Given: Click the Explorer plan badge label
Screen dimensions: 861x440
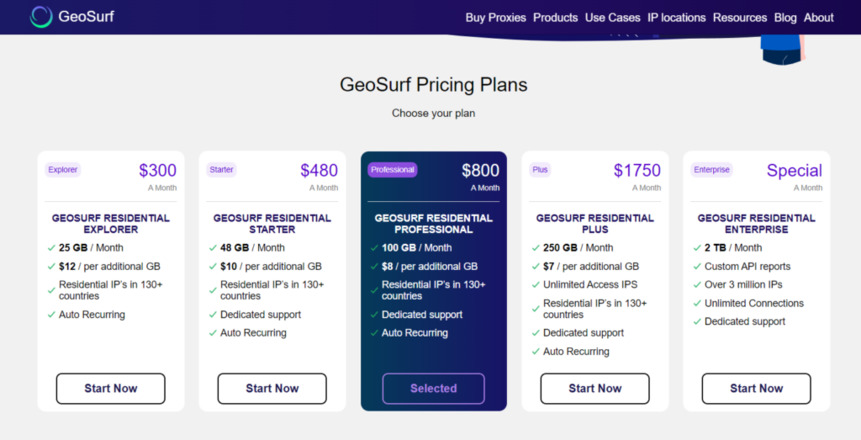Looking at the screenshot, I should point(63,170).
